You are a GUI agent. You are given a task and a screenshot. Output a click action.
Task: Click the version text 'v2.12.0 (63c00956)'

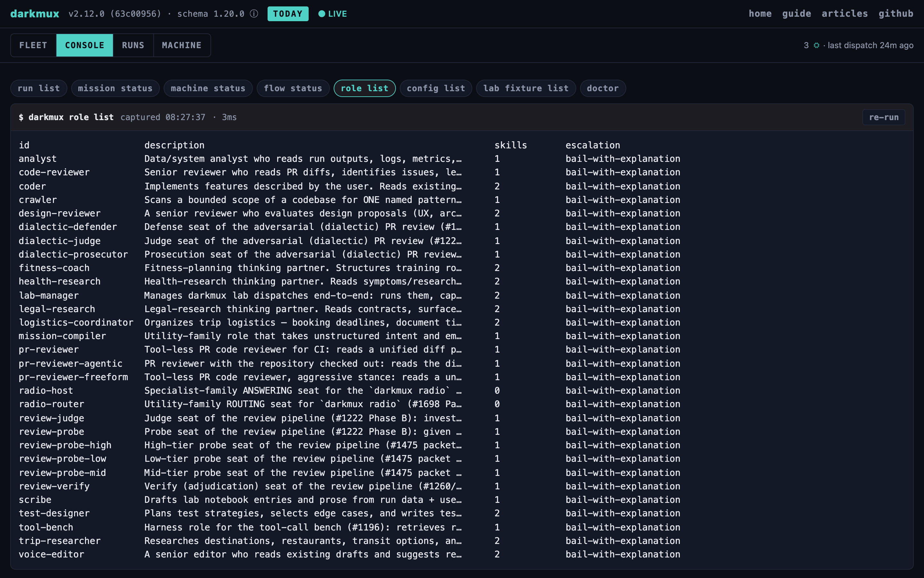[x=115, y=14]
